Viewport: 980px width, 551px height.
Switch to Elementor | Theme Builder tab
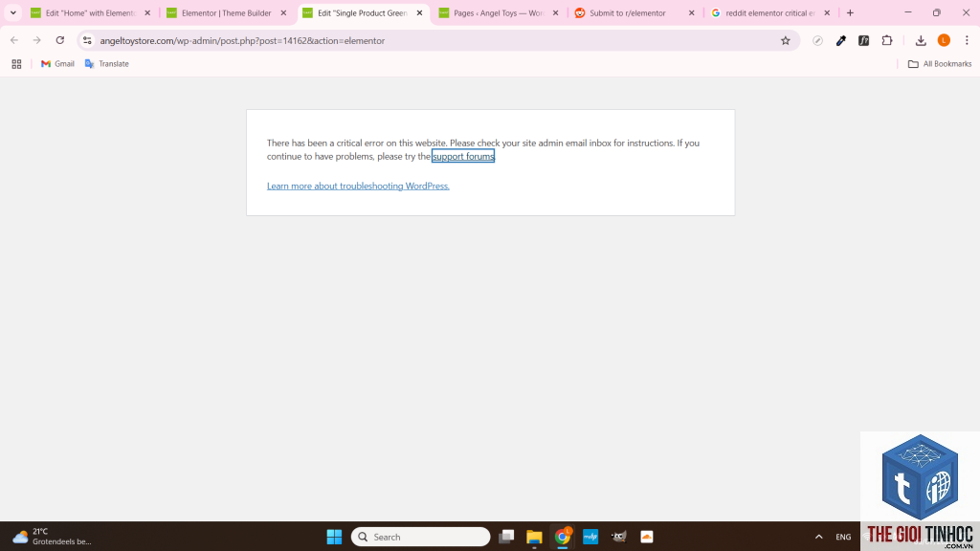click(x=227, y=12)
